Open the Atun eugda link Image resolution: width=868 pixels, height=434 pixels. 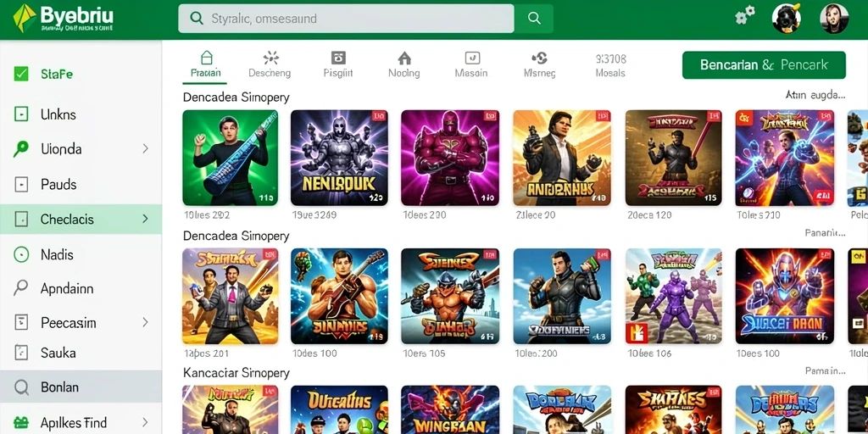pos(815,95)
